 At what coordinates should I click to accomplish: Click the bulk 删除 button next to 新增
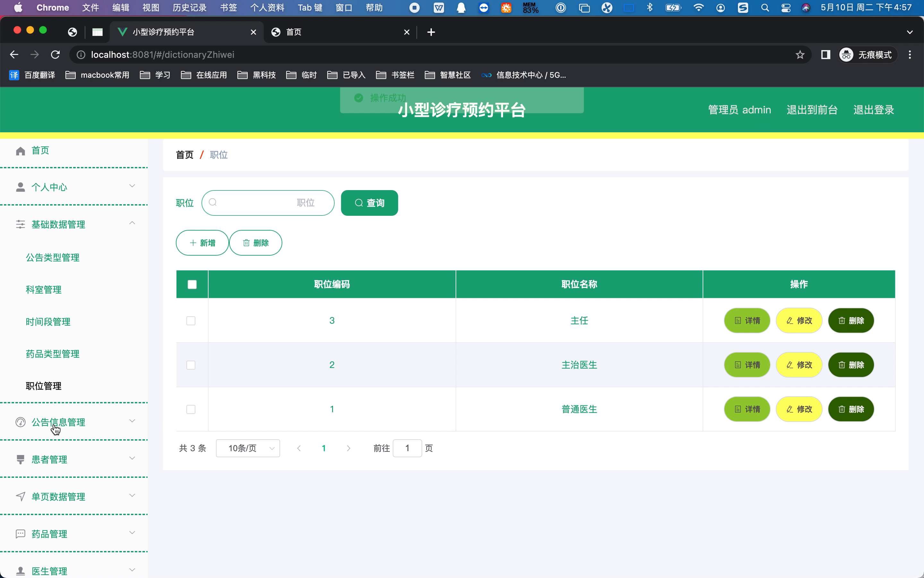coord(255,243)
